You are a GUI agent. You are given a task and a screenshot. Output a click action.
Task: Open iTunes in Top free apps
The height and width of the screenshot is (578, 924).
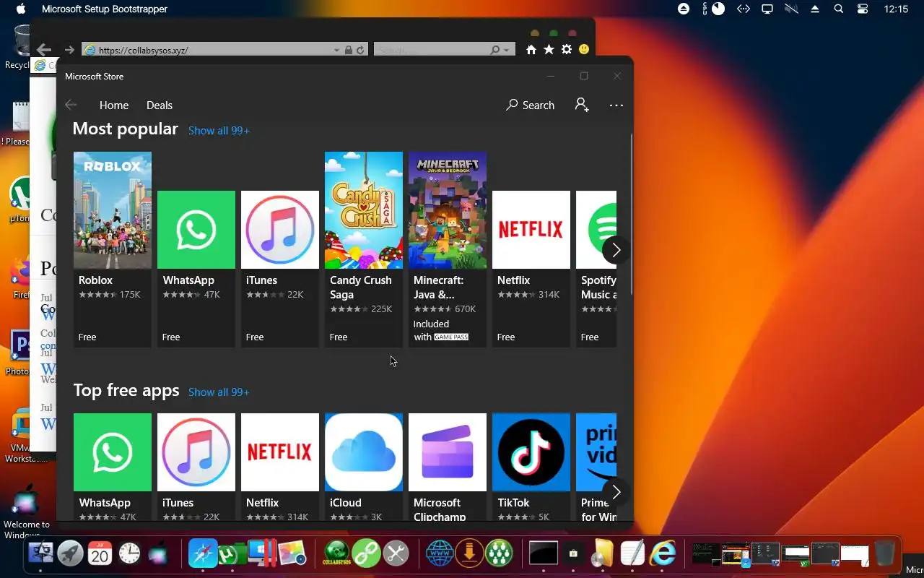click(x=196, y=467)
